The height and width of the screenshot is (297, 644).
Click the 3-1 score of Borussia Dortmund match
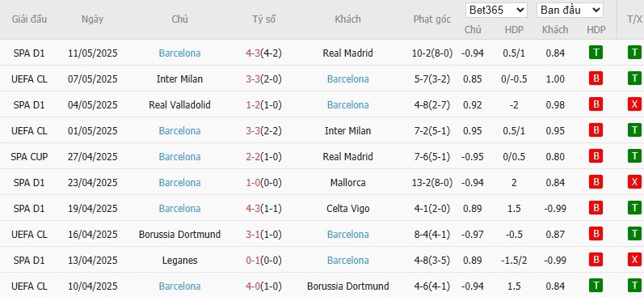(x=254, y=235)
